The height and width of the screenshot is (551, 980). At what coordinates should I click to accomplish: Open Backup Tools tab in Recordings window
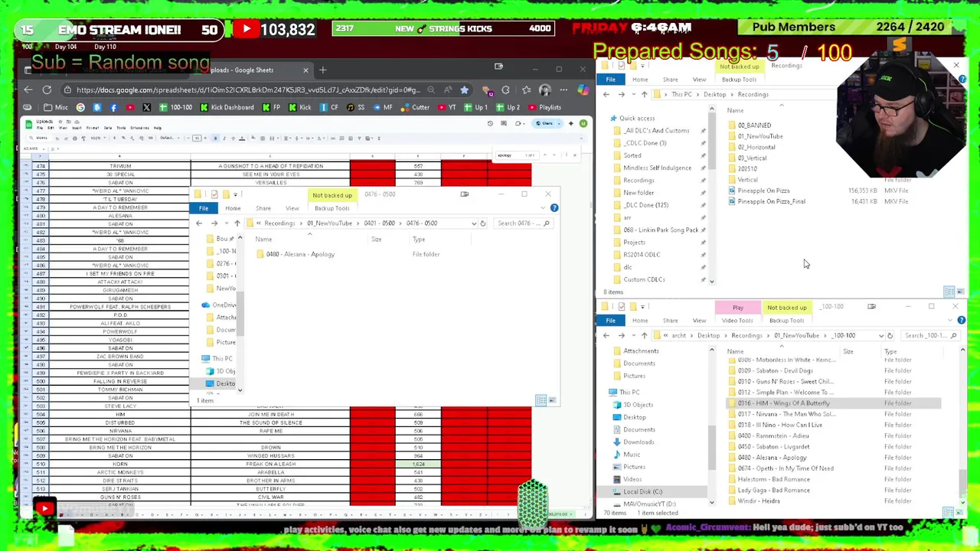[739, 80]
